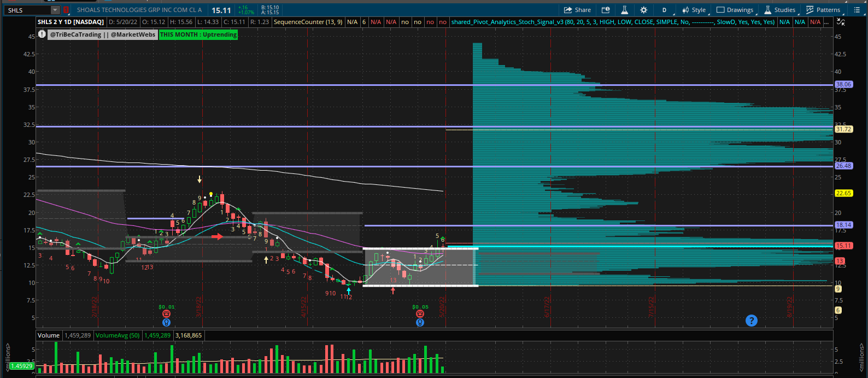Click the exclamation alert icon near @TriBeCaTrading
Image resolution: width=868 pixels, height=378 pixels.
[42, 34]
